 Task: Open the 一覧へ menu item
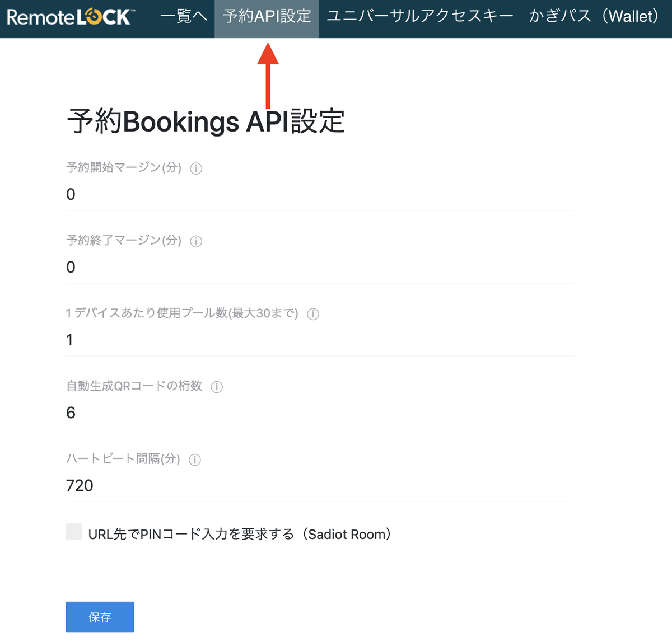click(x=184, y=16)
